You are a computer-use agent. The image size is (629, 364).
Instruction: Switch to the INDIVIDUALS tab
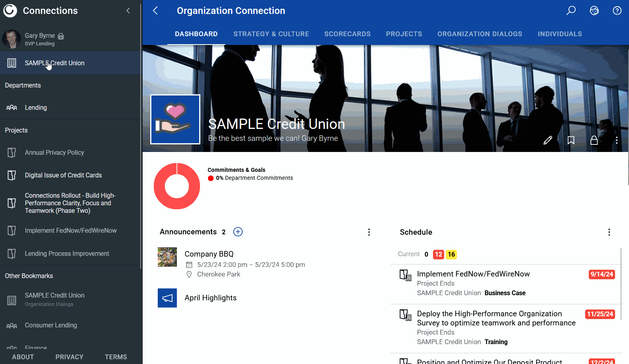pyautogui.click(x=560, y=34)
